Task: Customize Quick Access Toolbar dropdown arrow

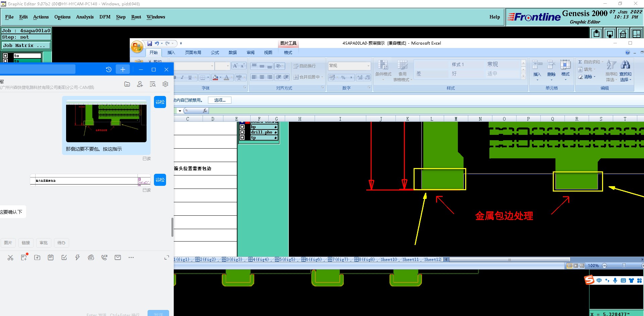Action: click(x=181, y=43)
